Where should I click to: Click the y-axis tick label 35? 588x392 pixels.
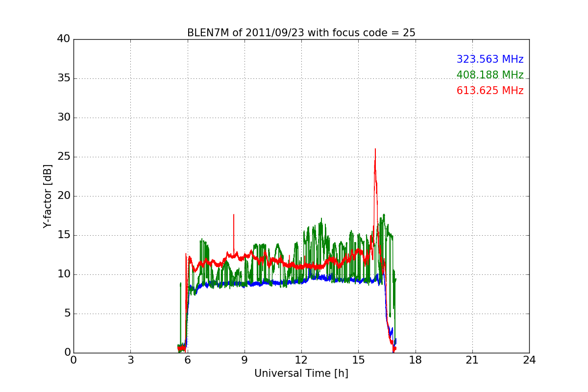[64, 78]
